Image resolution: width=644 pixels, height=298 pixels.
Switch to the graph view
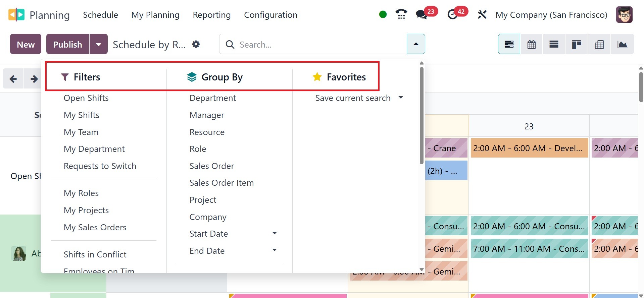[x=622, y=44]
